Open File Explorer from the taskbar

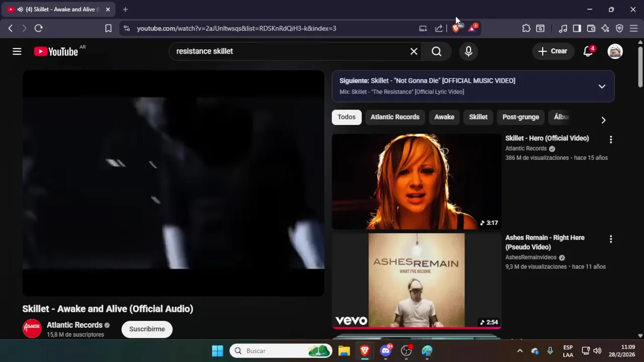tap(344, 350)
